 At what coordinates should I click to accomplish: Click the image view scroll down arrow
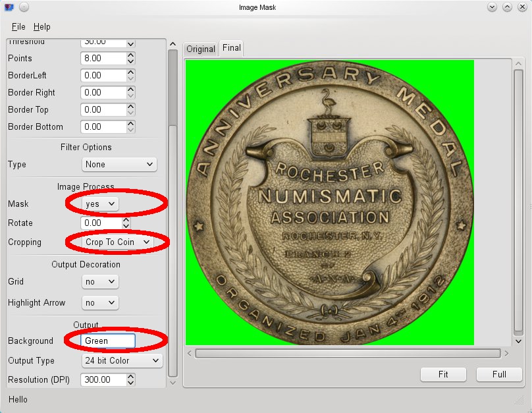(x=518, y=341)
